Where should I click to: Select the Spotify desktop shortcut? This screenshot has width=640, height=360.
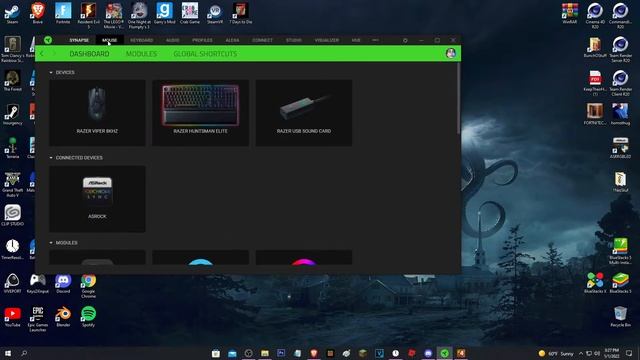click(x=89, y=317)
